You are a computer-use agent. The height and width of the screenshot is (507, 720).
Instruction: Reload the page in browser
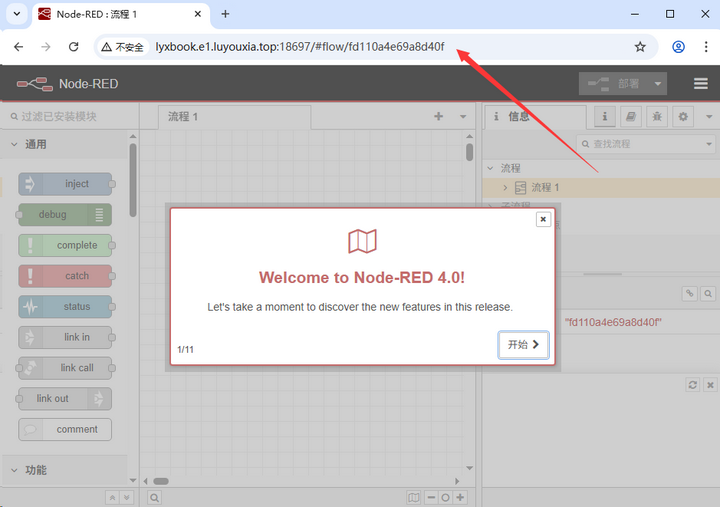[73, 47]
